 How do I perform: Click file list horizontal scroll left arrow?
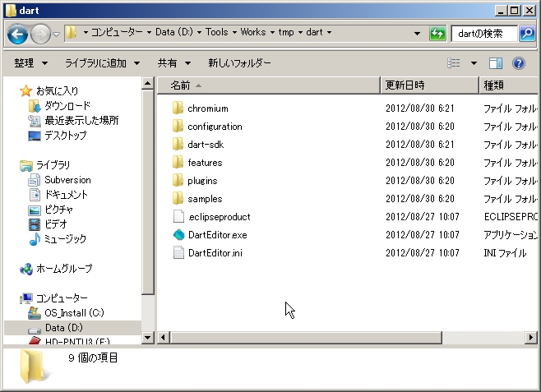point(163,338)
